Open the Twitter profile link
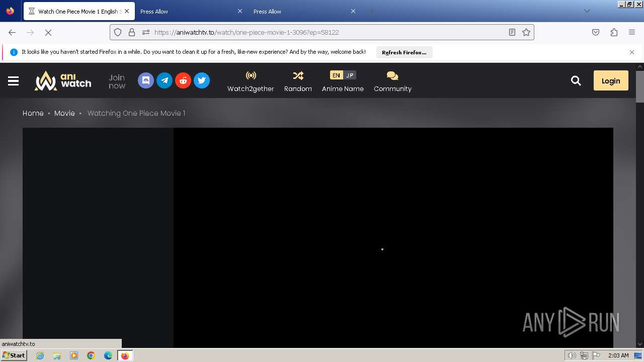This screenshot has height=362, width=644. tap(202, 80)
